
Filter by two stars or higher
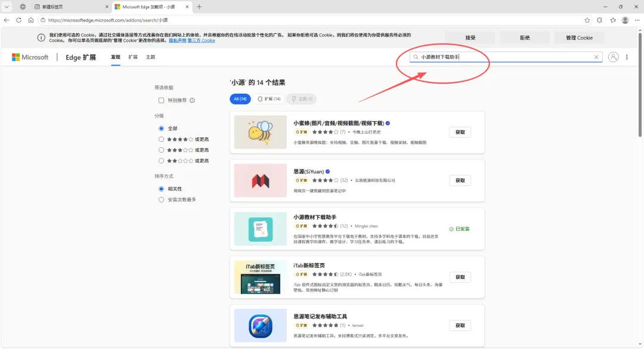(x=161, y=160)
